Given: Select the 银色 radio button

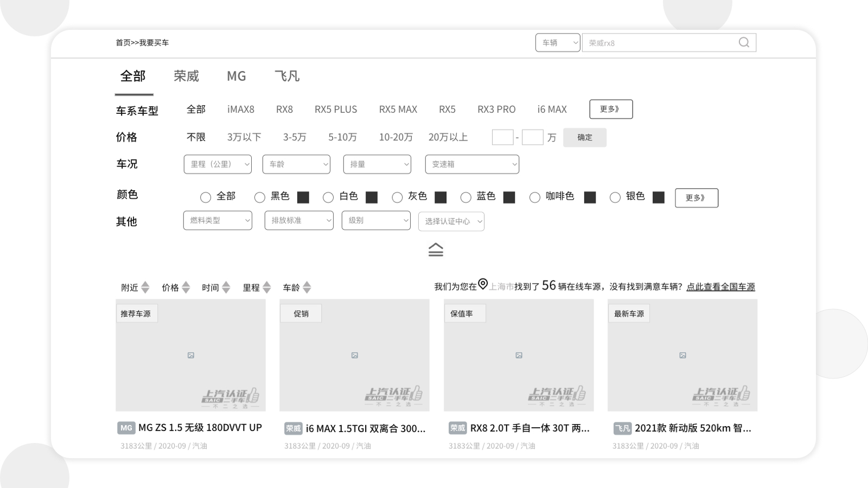Looking at the screenshot, I should pos(615,197).
